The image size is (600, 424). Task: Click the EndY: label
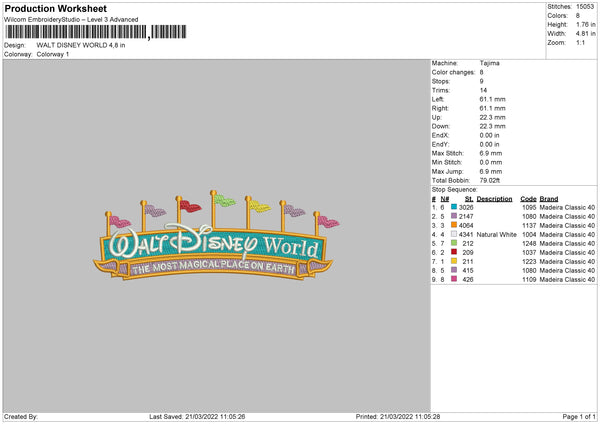click(440, 144)
